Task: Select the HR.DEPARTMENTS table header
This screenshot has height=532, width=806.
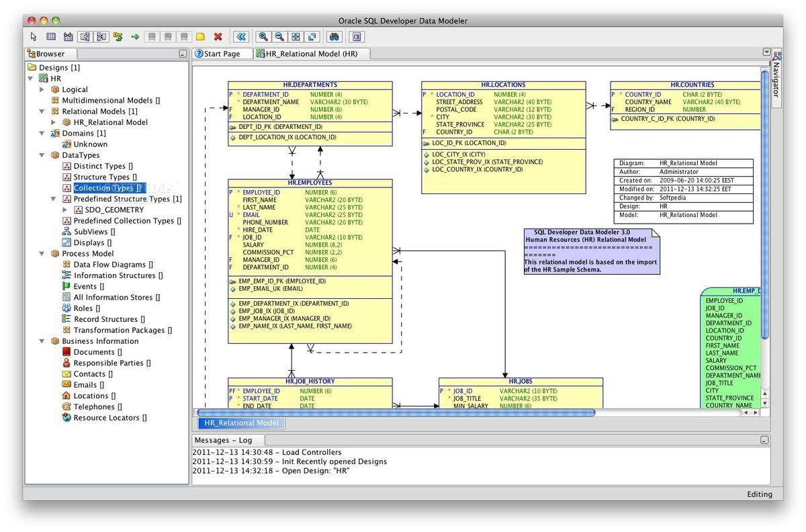Action: pos(310,85)
